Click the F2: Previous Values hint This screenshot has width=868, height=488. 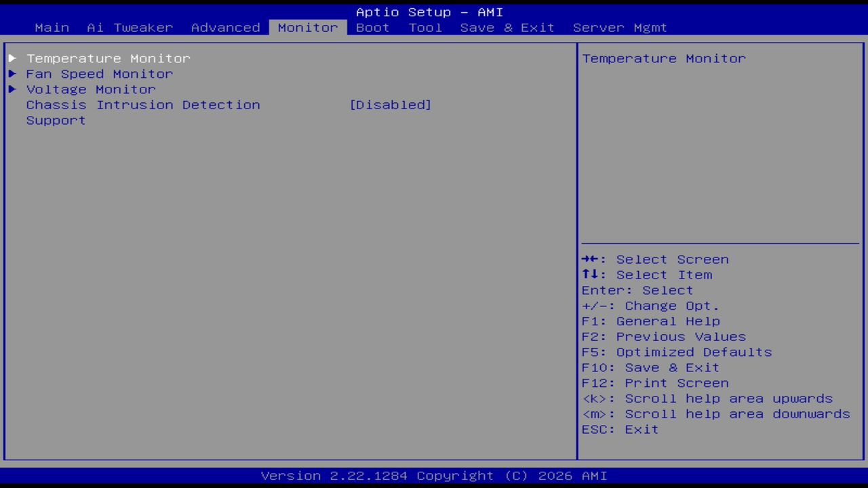tap(664, 338)
